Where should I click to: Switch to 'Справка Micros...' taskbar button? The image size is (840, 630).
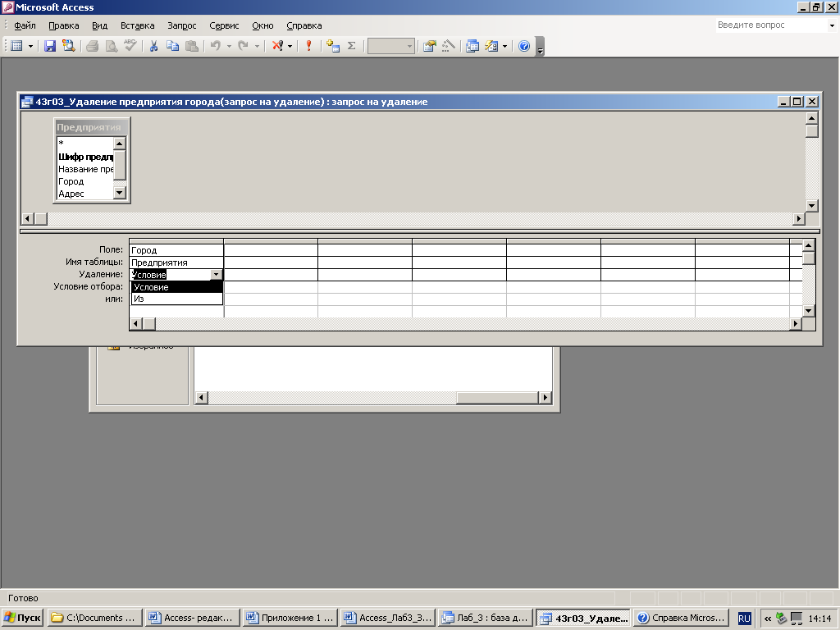(682, 618)
